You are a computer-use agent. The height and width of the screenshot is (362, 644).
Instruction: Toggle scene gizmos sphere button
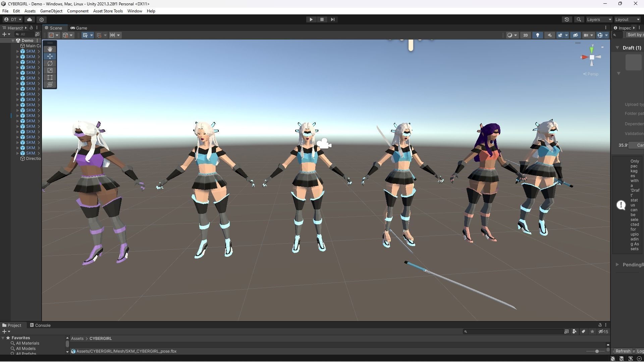tap(600, 35)
